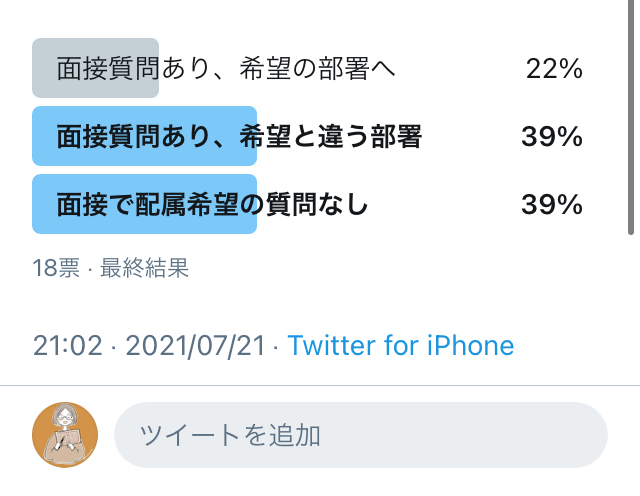Click left edge of 質問なし blue bar
Image resolution: width=640 pixels, height=496 pixels.
(40, 205)
